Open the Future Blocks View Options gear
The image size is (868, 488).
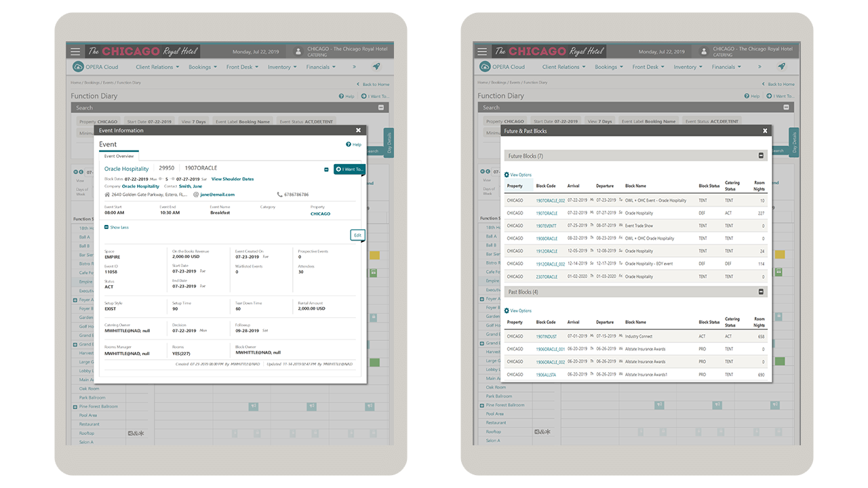tap(507, 175)
